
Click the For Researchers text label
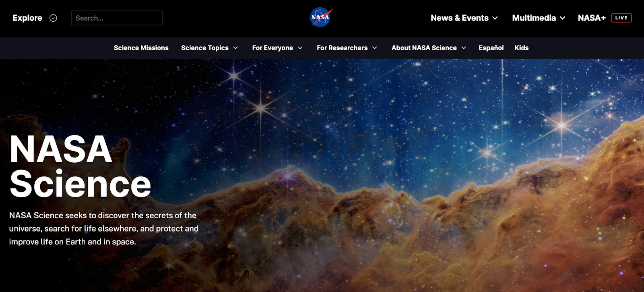point(342,48)
